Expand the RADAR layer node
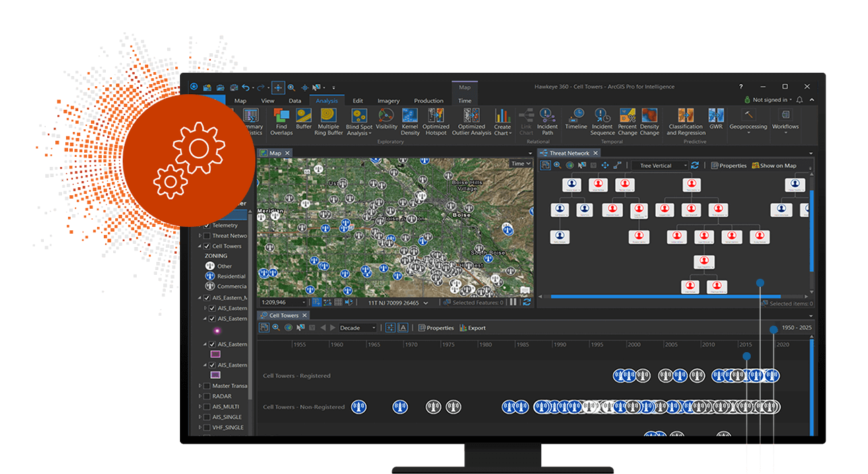This screenshot has width=868, height=474. point(199,397)
